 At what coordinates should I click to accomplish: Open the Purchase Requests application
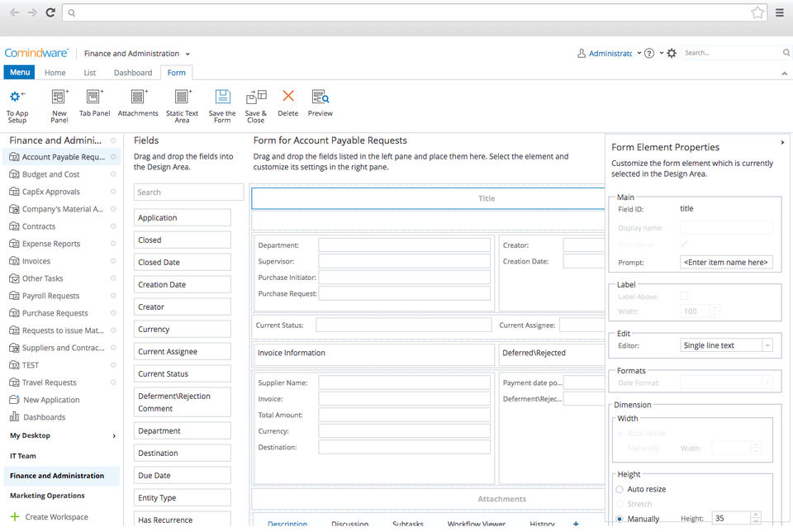coord(55,313)
